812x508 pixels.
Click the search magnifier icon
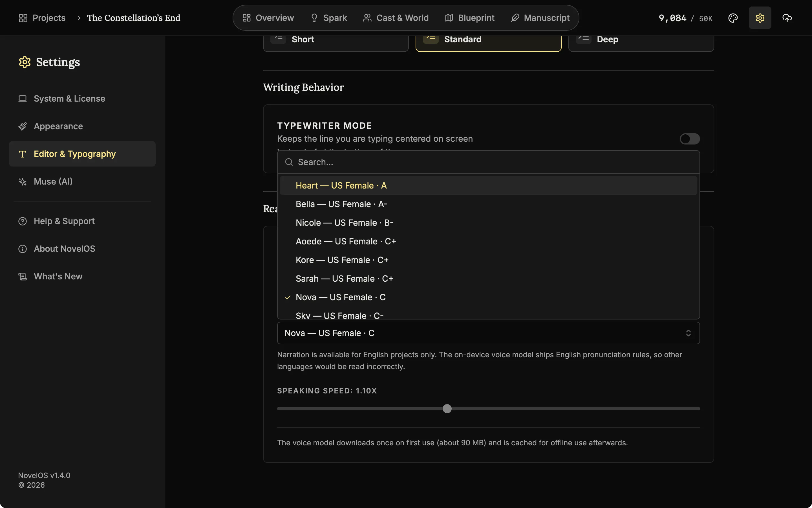click(x=289, y=162)
